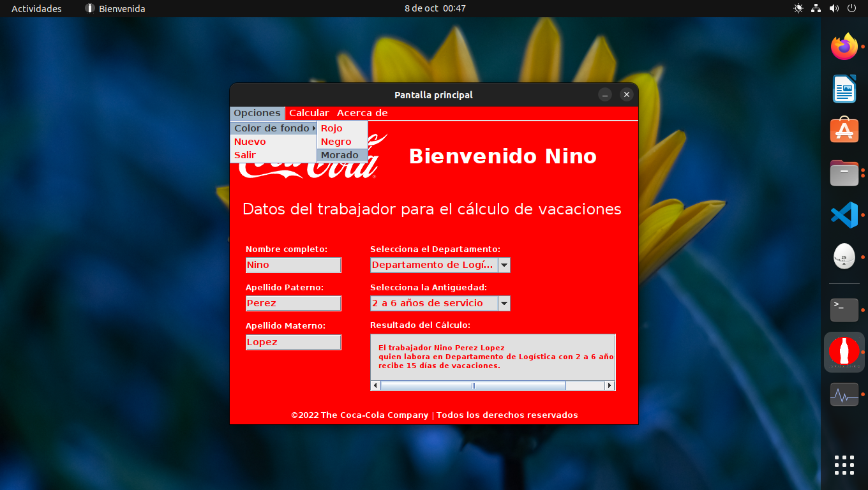This screenshot has width=868, height=490.
Task: Open the Opciones menu
Action: pyautogui.click(x=257, y=113)
